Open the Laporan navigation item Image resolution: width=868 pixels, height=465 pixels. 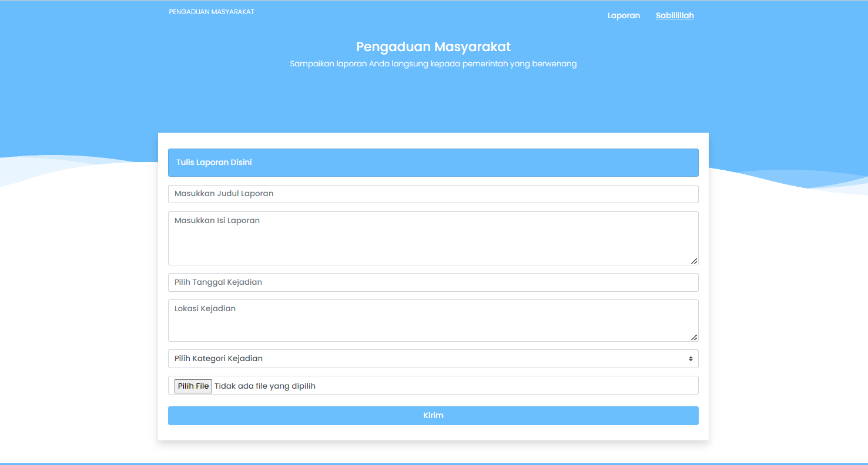[x=624, y=16]
